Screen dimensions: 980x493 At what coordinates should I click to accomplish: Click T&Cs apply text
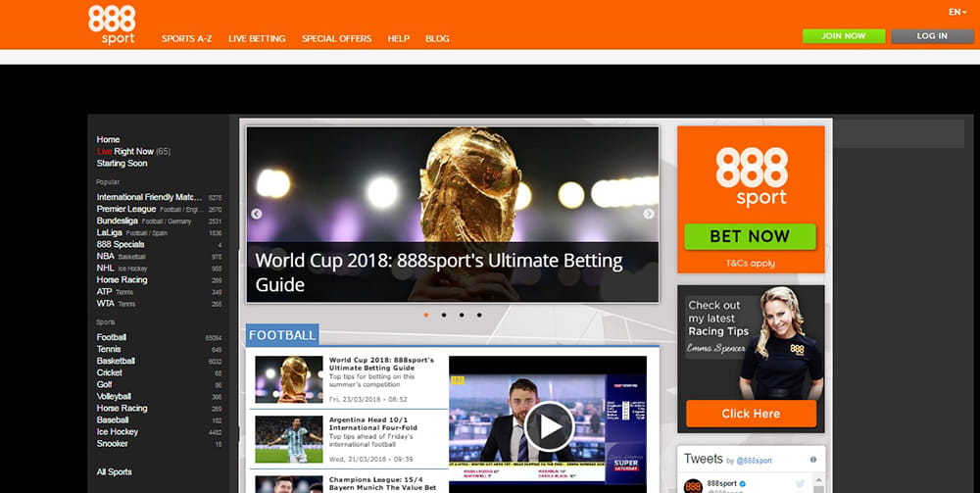750,264
